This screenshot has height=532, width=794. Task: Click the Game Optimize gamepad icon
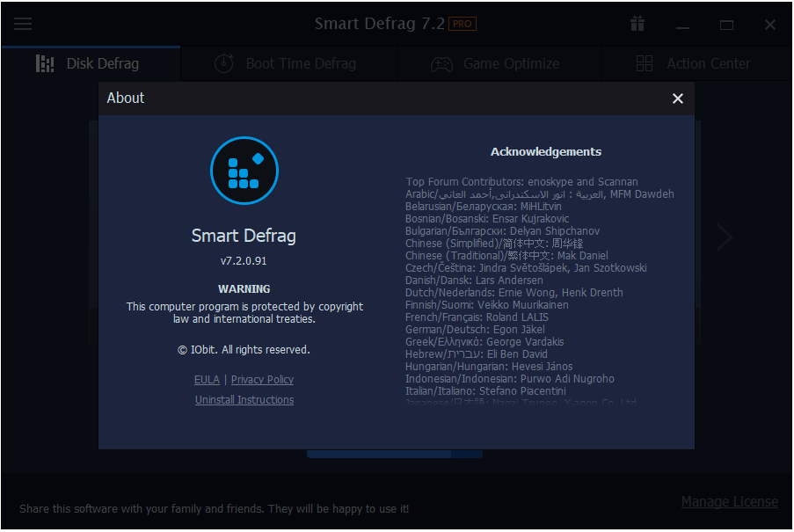tap(441, 64)
